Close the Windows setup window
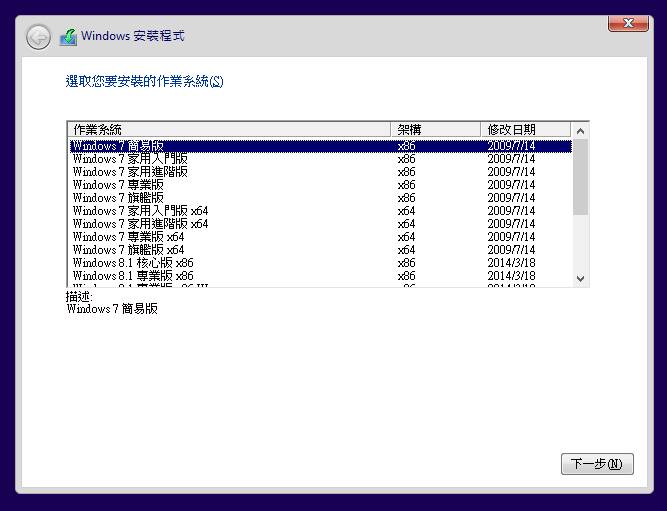The width and height of the screenshot is (667, 511). [x=628, y=23]
